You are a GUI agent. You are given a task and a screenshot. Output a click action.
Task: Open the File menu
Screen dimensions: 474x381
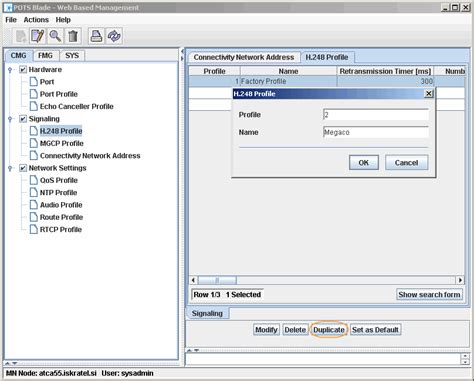[11, 20]
